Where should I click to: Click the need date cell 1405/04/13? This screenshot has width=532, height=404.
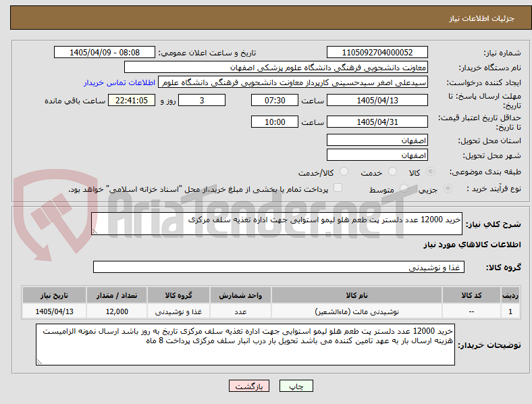(54, 311)
